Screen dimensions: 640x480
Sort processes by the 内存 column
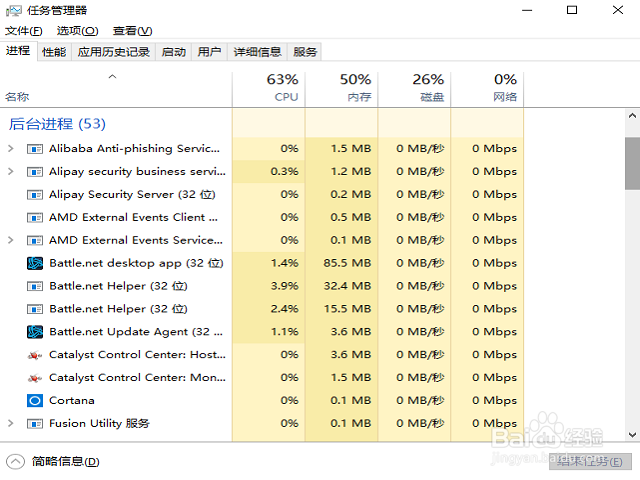pos(355,88)
